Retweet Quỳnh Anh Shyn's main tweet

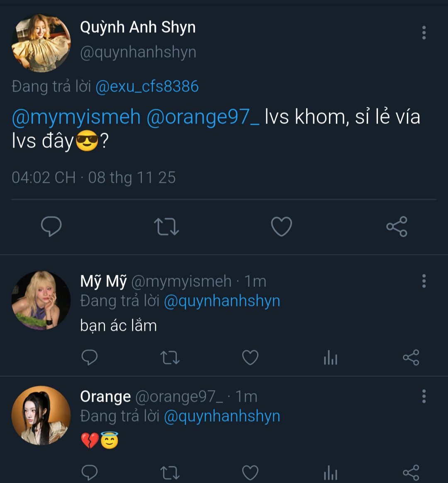click(x=166, y=227)
